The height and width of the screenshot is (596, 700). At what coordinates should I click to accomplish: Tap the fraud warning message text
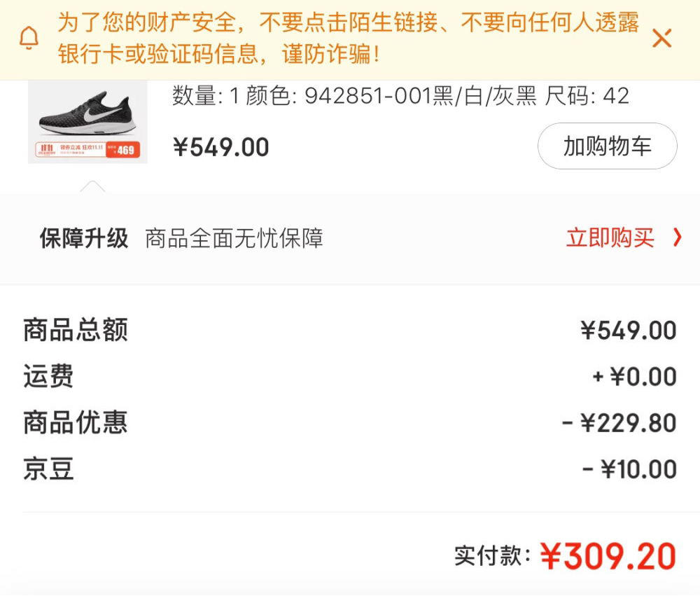point(348,38)
